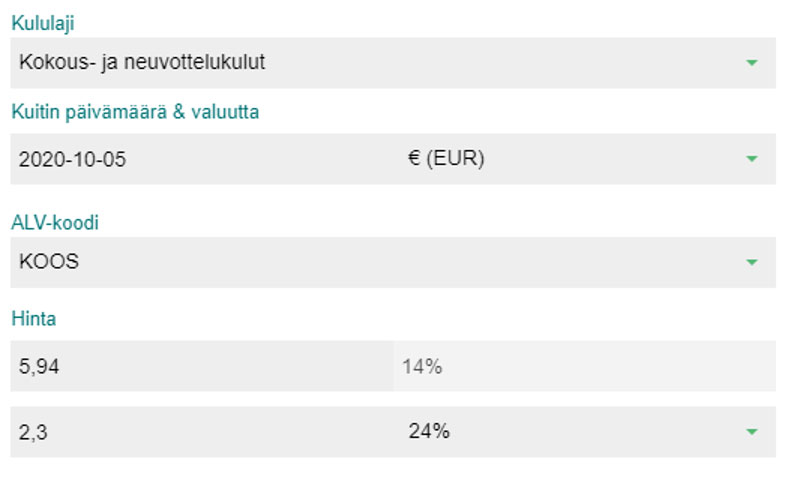Click the 14% VAT rate box
Screen dimensions: 786x486
pyautogui.click(x=584, y=367)
